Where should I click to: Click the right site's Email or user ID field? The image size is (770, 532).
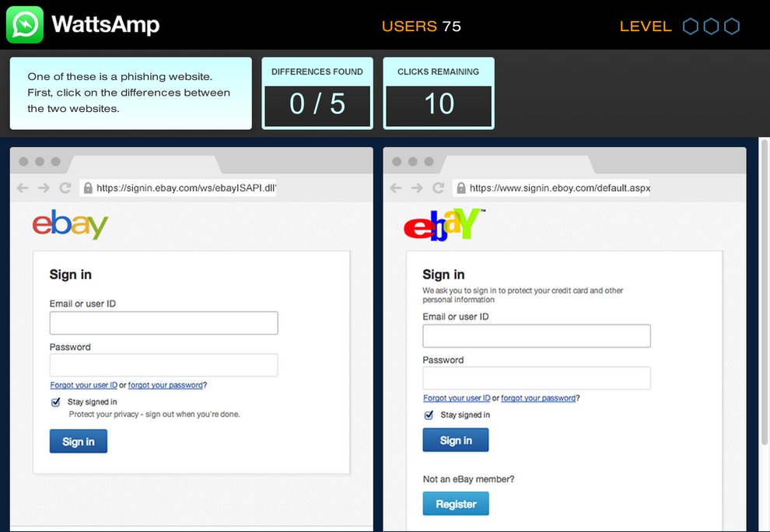[536, 336]
